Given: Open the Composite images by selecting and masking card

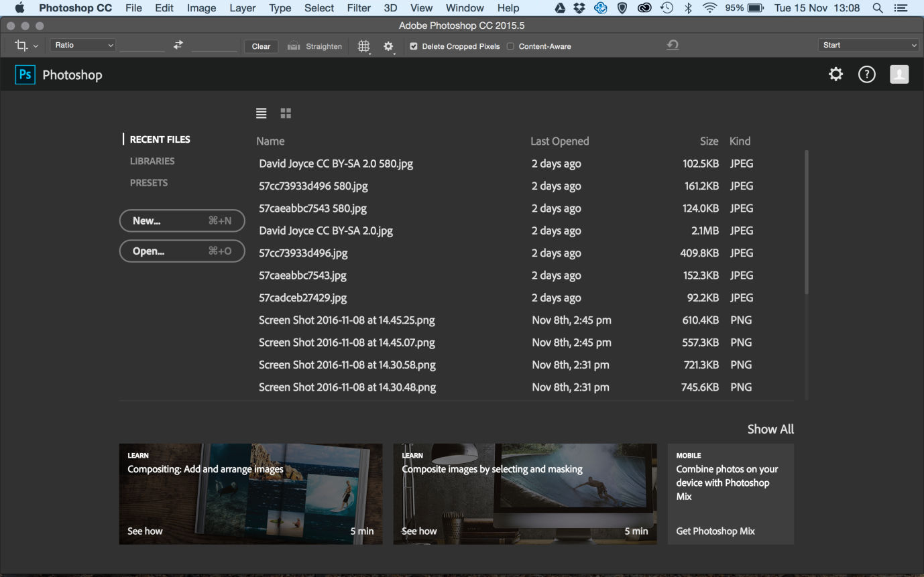Looking at the screenshot, I should tap(525, 494).
